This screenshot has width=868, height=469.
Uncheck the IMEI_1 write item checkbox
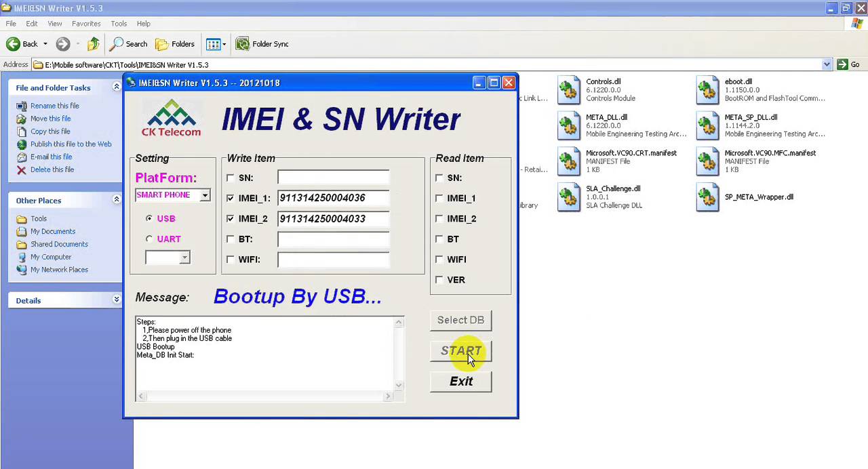231,198
